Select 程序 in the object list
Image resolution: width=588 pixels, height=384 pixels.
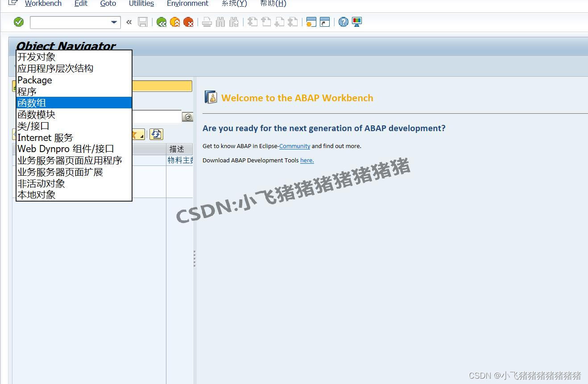click(x=74, y=91)
